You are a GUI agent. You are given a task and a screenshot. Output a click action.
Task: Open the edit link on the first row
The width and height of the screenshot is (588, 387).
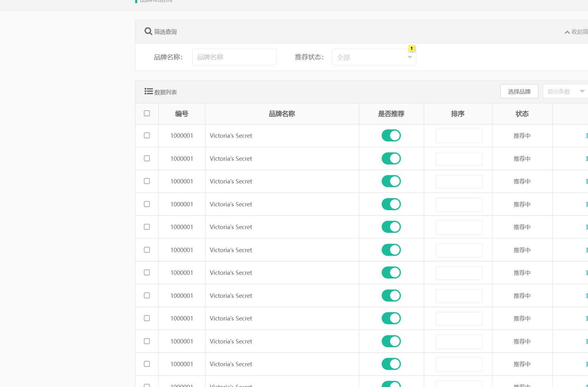click(x=586, y=136)
